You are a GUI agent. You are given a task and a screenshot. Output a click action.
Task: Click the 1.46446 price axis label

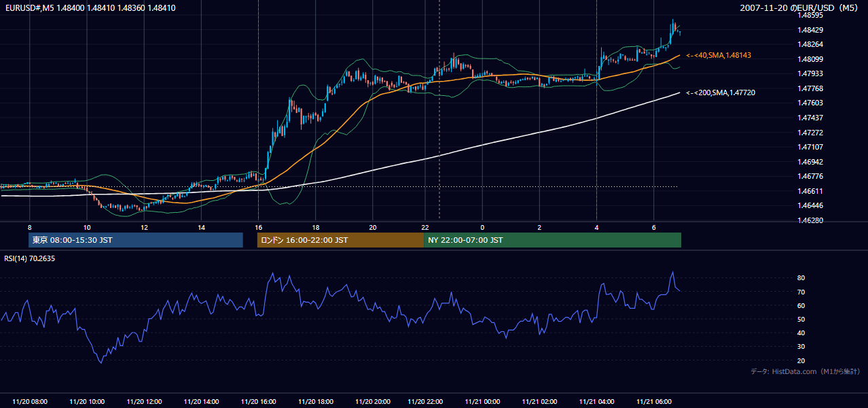[811, 205]
